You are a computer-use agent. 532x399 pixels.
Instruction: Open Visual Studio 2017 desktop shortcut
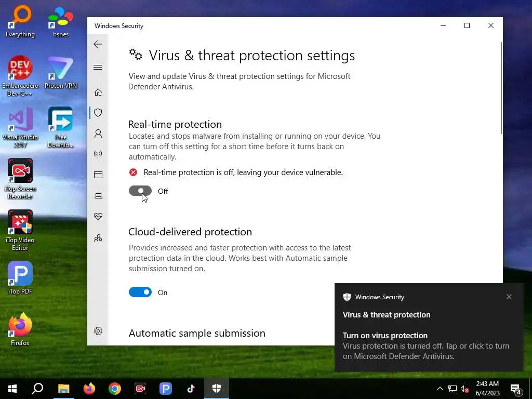20,128
